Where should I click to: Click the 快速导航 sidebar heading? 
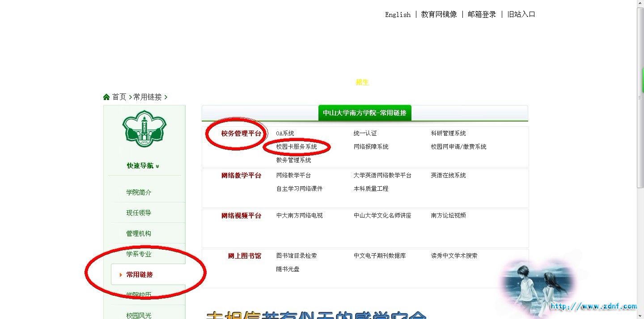point(140,166)
